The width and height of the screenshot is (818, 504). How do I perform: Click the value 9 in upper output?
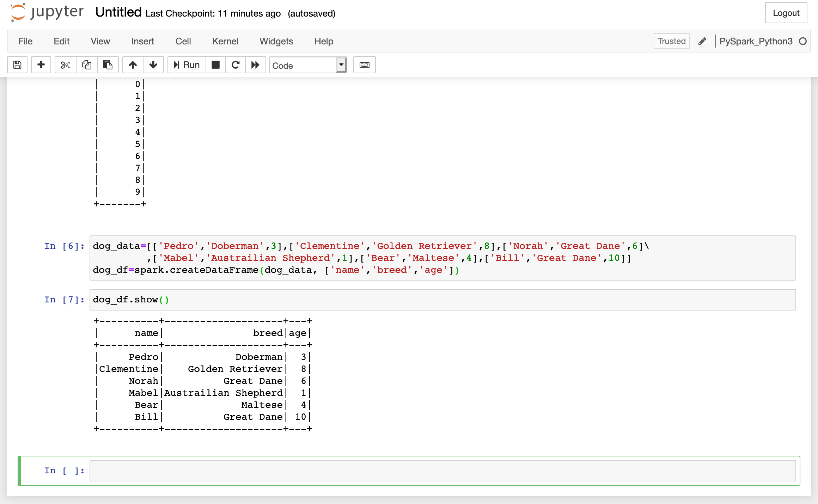[x=138, y=192]
